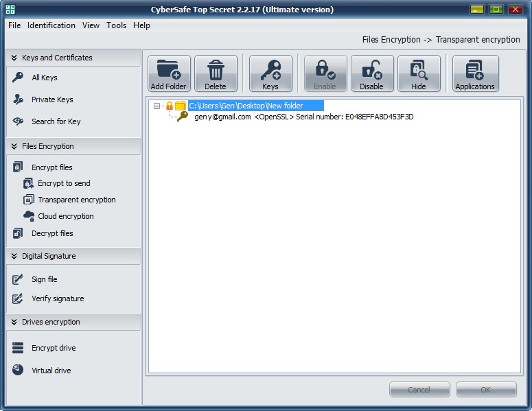The image size is (532, 411).
Task: Open the Applications toolbar button
Action: pyautogui.click(x=475, y=73)
